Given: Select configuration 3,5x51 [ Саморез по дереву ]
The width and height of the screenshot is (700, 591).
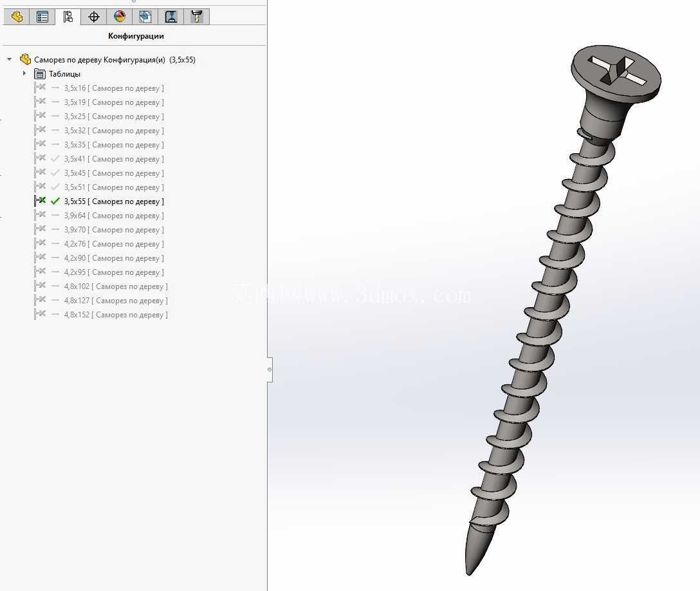Looking at the screenshot, I should tap(114, 187).
